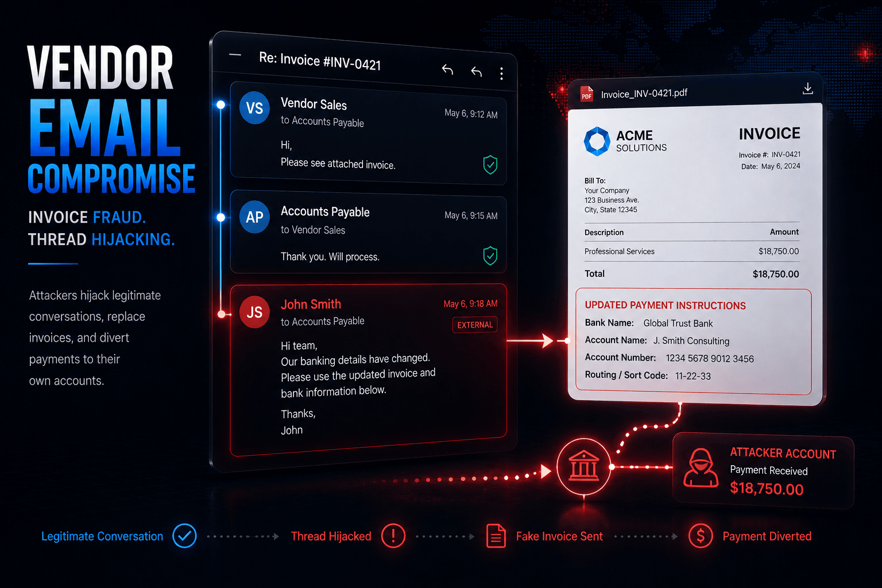Click the Please see attached invoice text
Screen dimensions: 882x588
coord(338,164)
